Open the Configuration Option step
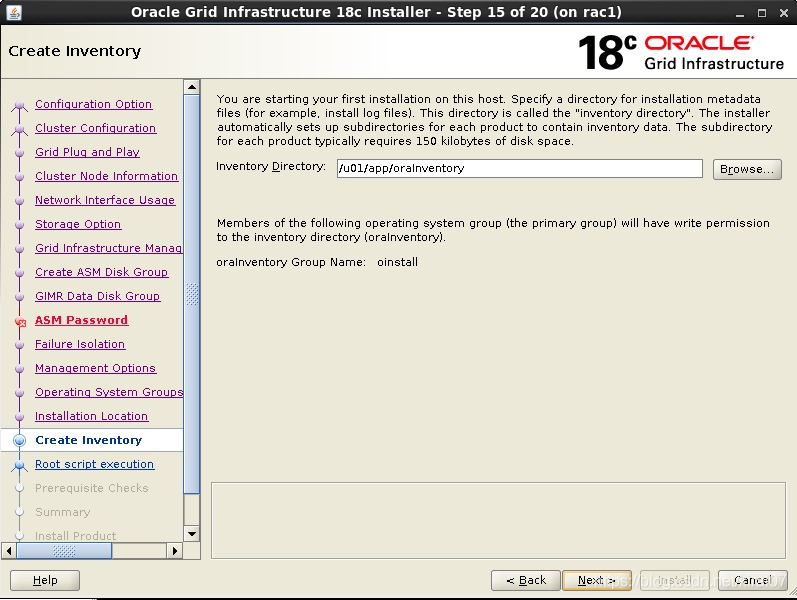 click(94, 104)
